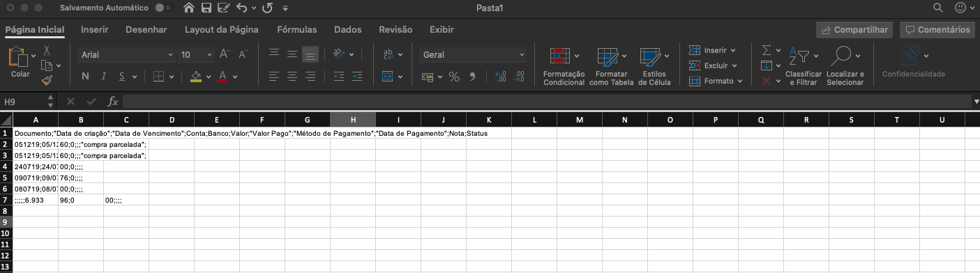Open the Layout da Página tab
This screenshot has height=273, width=980.
222,30
